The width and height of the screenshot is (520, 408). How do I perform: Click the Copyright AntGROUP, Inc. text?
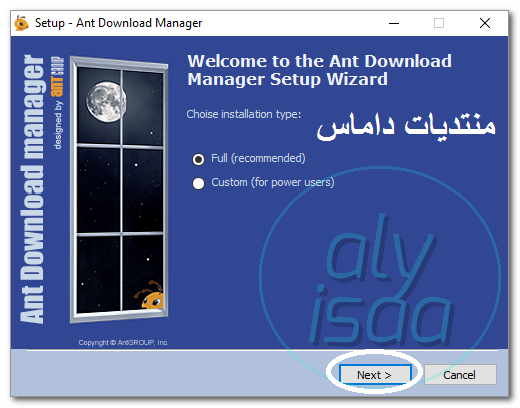click(123, 342)
